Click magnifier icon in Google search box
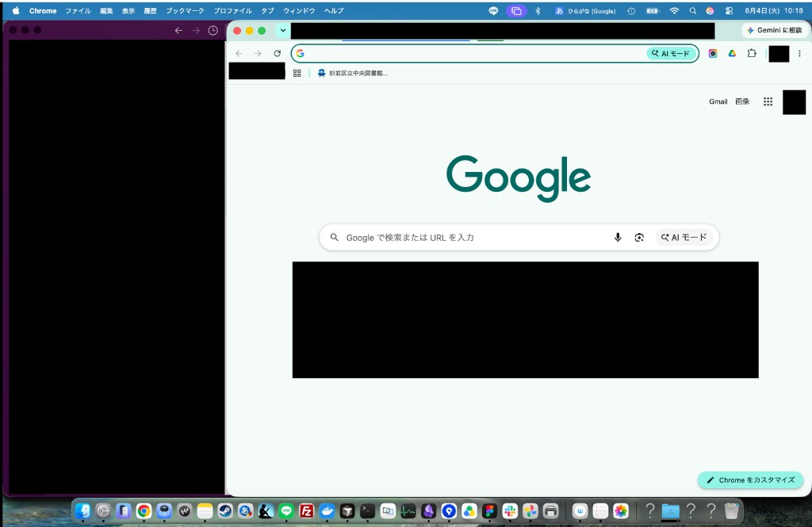 point(335,237)
